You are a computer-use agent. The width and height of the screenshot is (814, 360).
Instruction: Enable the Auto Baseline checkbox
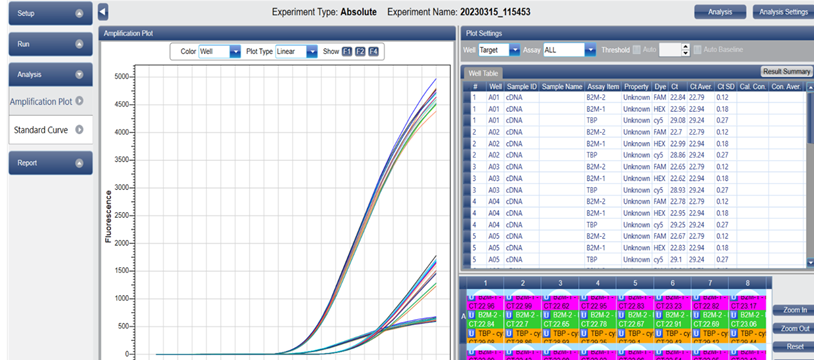pos(698,50)
